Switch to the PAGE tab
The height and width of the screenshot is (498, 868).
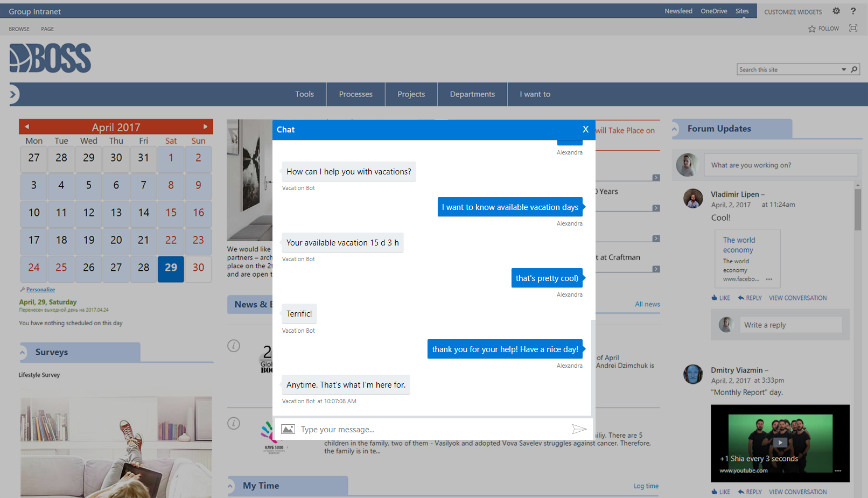coord(47,29)
